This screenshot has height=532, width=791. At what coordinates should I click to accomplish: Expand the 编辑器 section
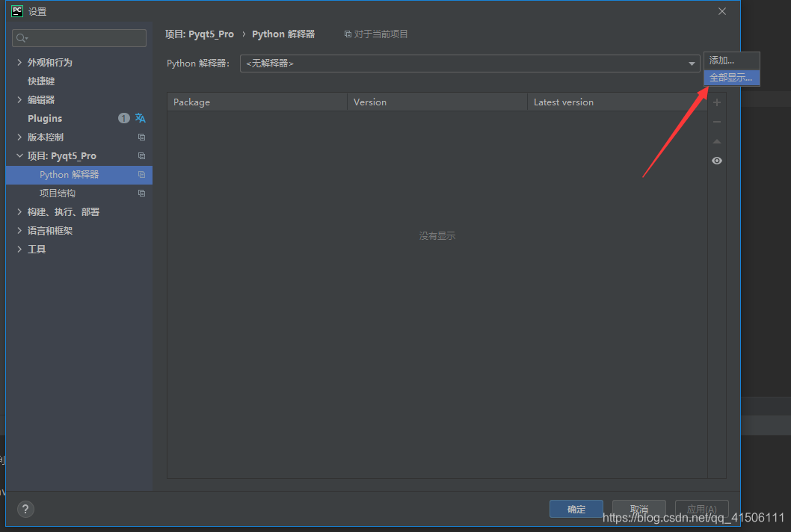coord(19,99)
